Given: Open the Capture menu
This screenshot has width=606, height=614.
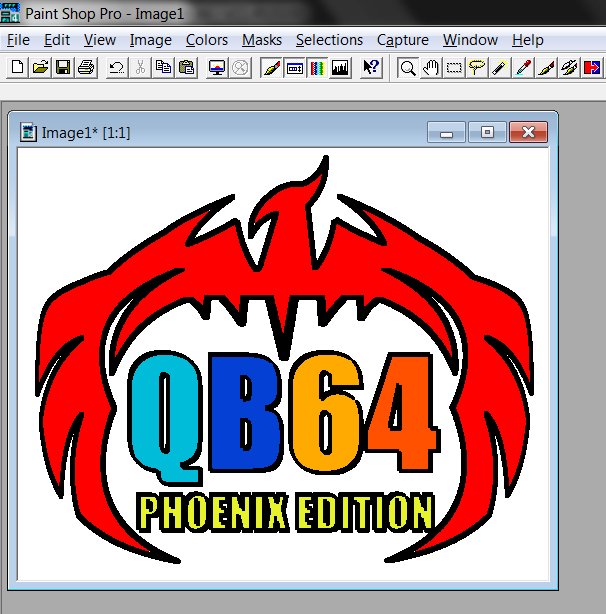Looking at the screenshot, I should click(403, 40).
